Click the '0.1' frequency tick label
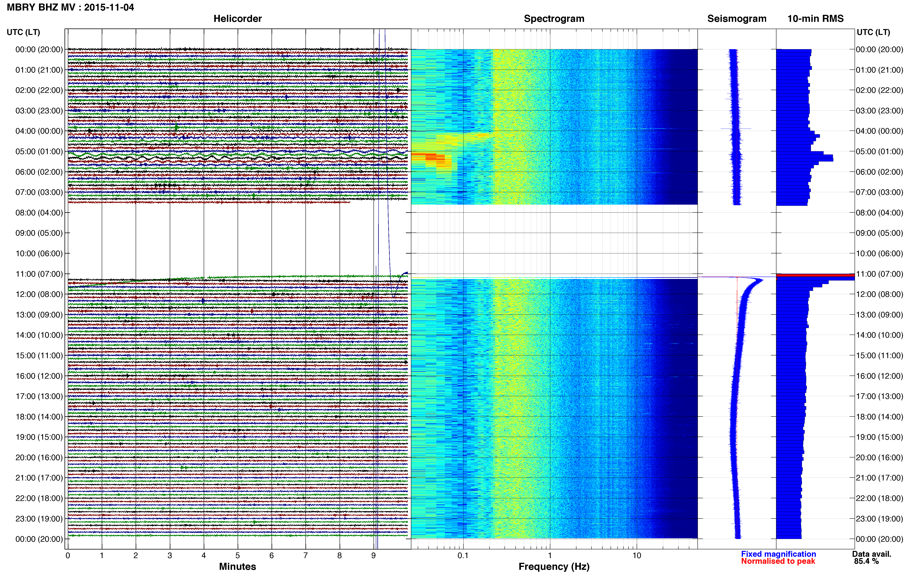 [x=463, y=555]
